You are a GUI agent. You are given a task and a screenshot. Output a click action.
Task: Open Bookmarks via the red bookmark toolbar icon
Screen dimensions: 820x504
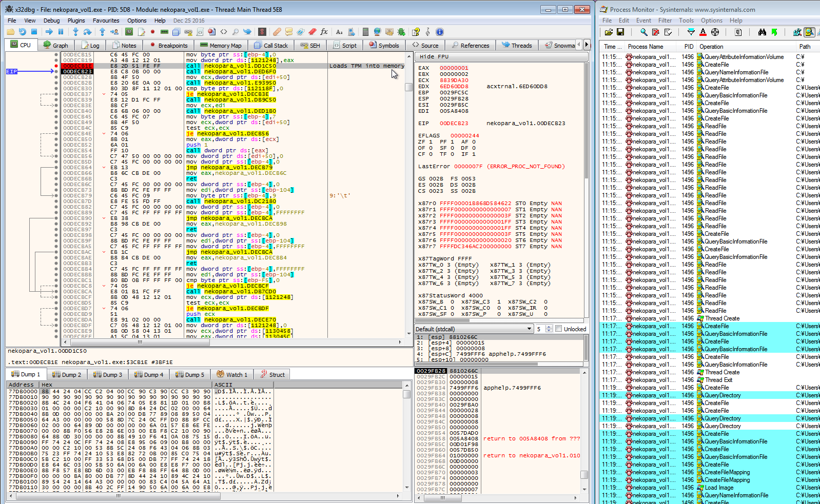[312, 32]
